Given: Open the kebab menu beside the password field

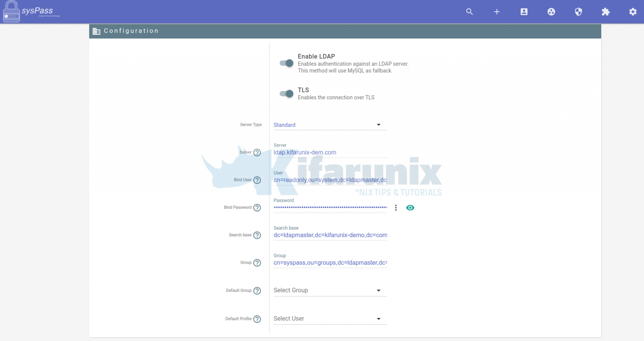Looking at the screenshot, I should [x=396, y=207].
